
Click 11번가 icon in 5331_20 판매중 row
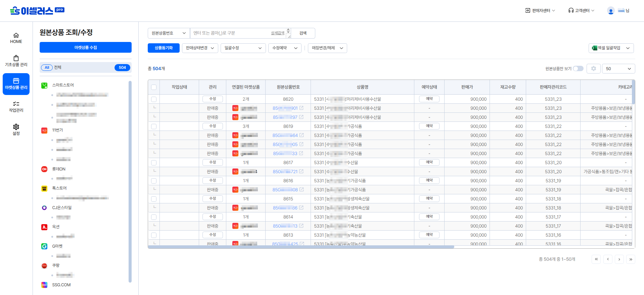[235, 171]
